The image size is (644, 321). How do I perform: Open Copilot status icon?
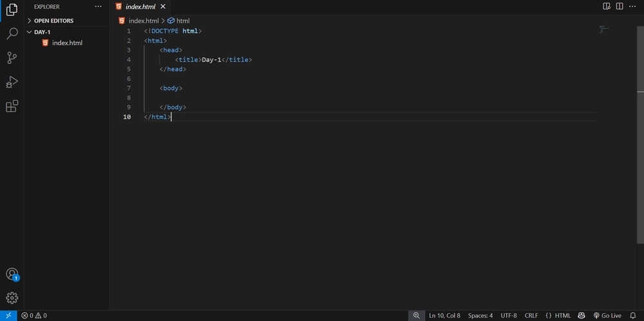pyautogui.click(x=581, y=316)
